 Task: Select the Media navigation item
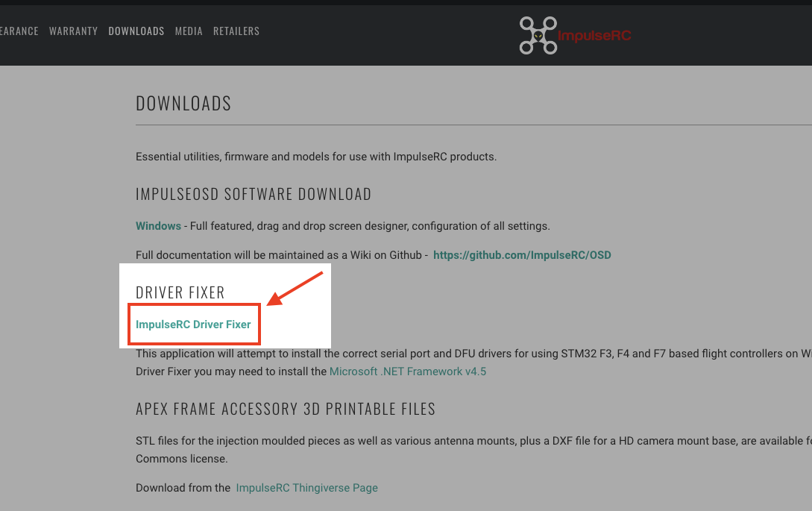[189, 31]
